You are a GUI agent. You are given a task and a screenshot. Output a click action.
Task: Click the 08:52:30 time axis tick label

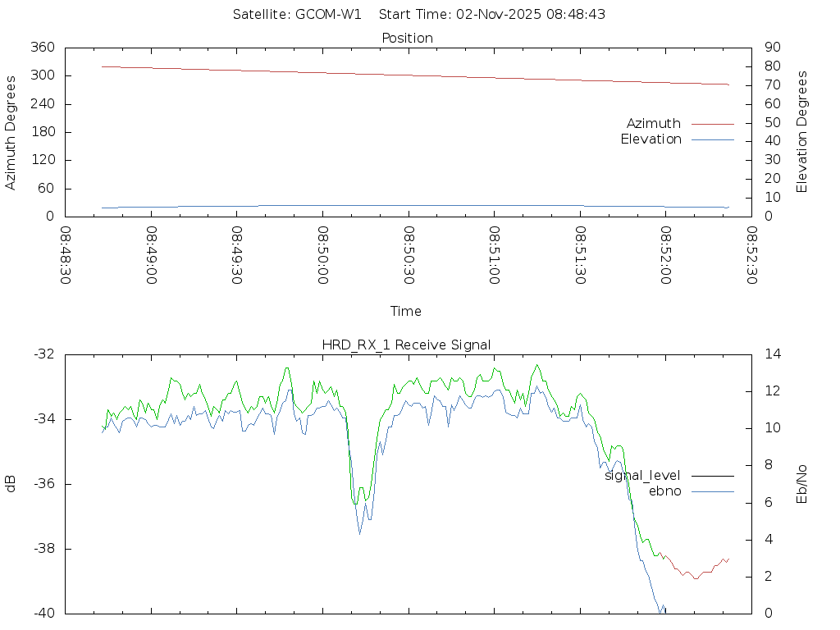point(751,255)
